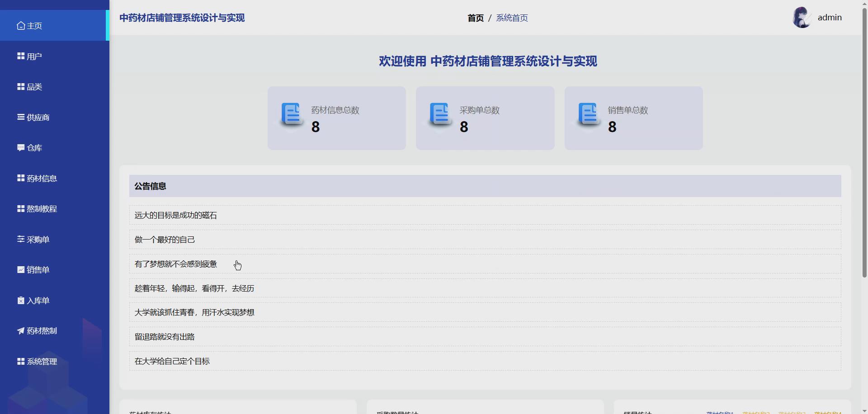Click the paper-plane icon beside 药材熬制
Screen dimensions: 868x414
[x=21, y=331]
